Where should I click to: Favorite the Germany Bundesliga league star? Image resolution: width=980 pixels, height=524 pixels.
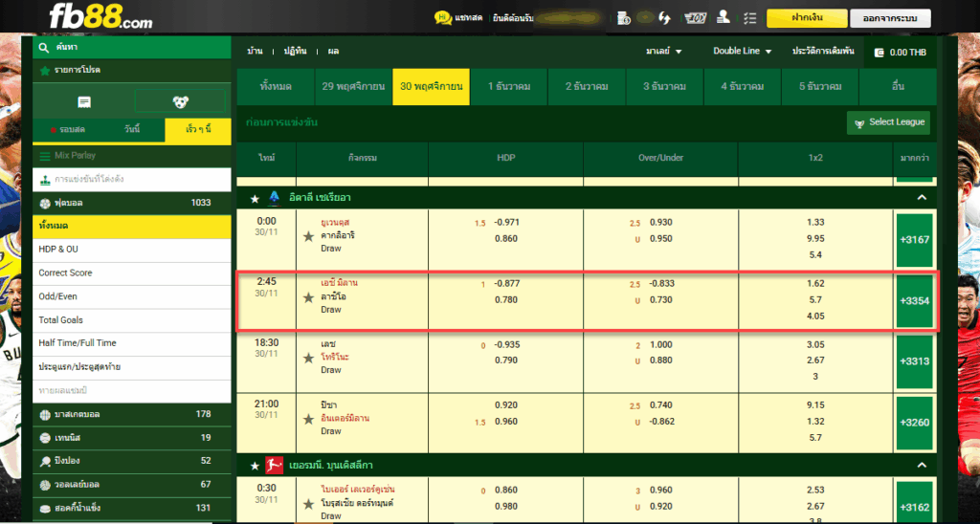click(x=255, y=466)
